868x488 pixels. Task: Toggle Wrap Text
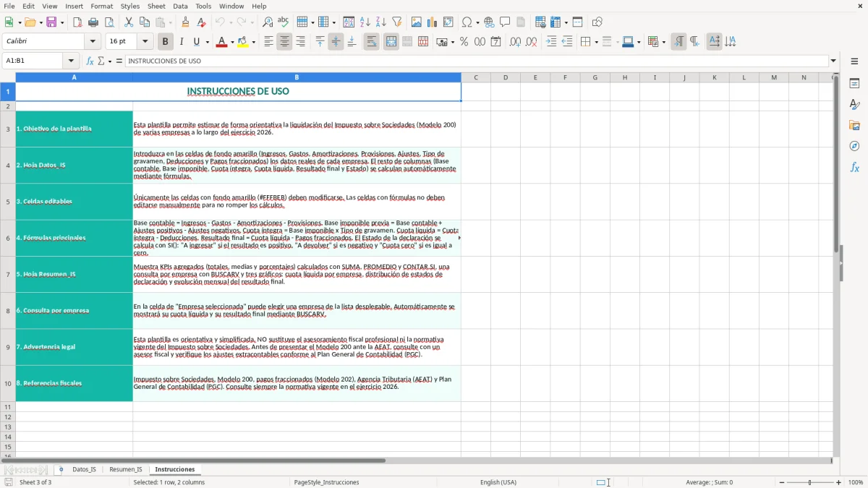click(x=371, y=42)
